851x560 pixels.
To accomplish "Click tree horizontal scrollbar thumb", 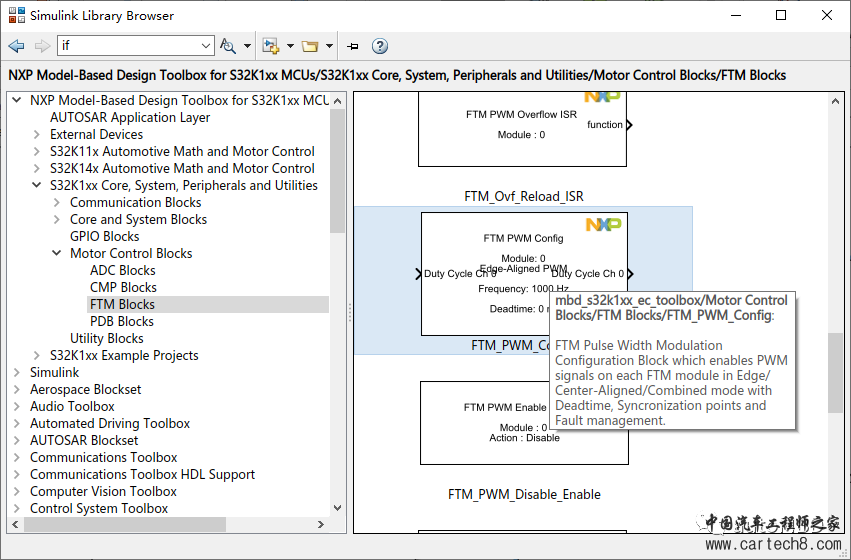I will pos(125,525).
